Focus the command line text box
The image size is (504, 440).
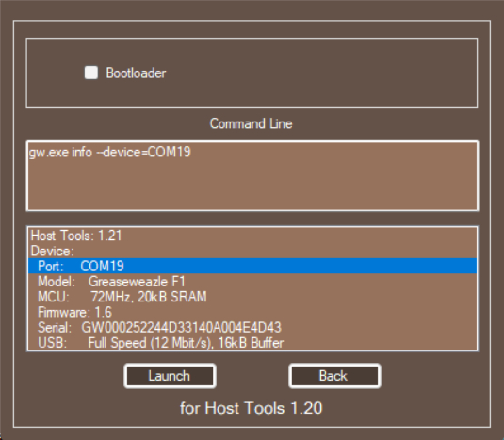[252, 176]
